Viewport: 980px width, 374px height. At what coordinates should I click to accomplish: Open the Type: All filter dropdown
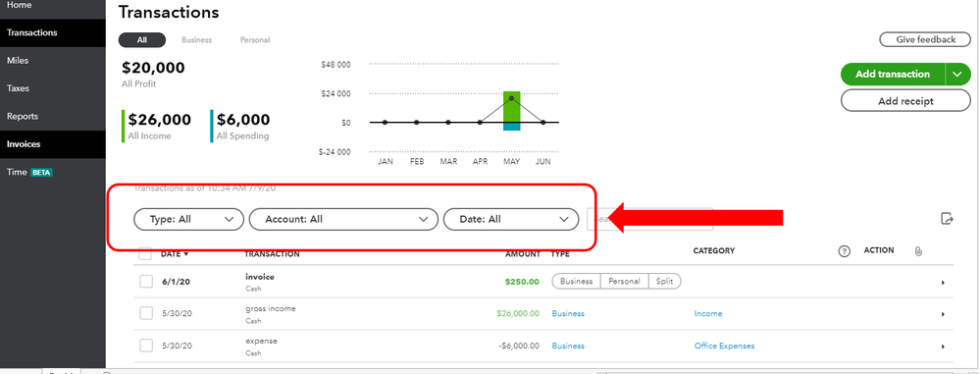188,220
